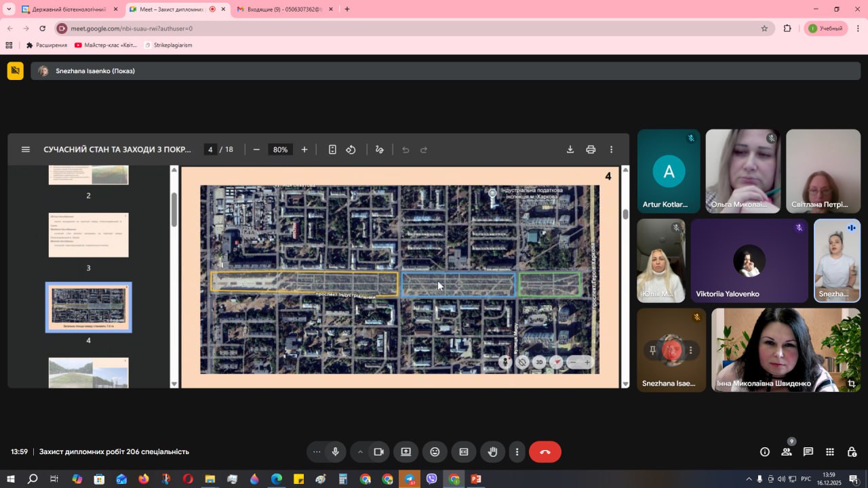
Task: Expand the video settings arrow
Action: point(360,452)
